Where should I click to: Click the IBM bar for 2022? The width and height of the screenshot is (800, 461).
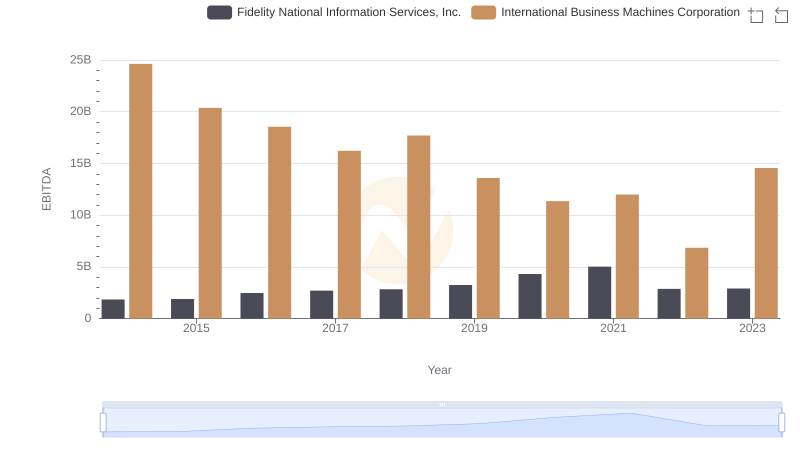pos(696,283)
